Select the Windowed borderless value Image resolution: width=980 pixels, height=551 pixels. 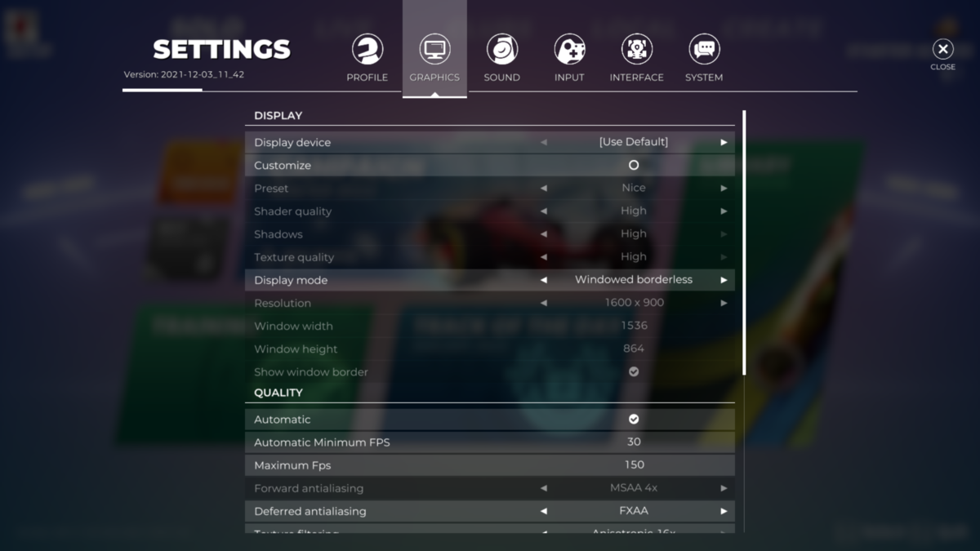click(x=634, y=279)
